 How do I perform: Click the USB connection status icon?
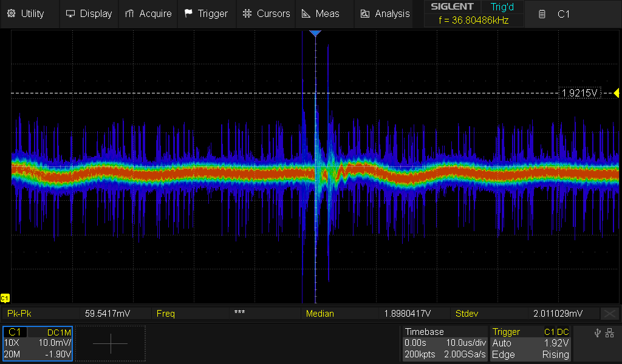(598, 332)
